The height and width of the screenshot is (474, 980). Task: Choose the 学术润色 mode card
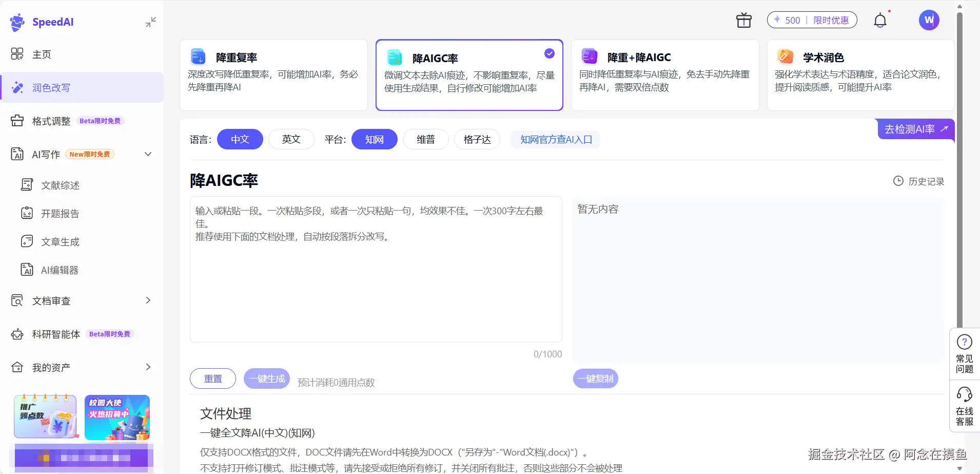point(860,75)
